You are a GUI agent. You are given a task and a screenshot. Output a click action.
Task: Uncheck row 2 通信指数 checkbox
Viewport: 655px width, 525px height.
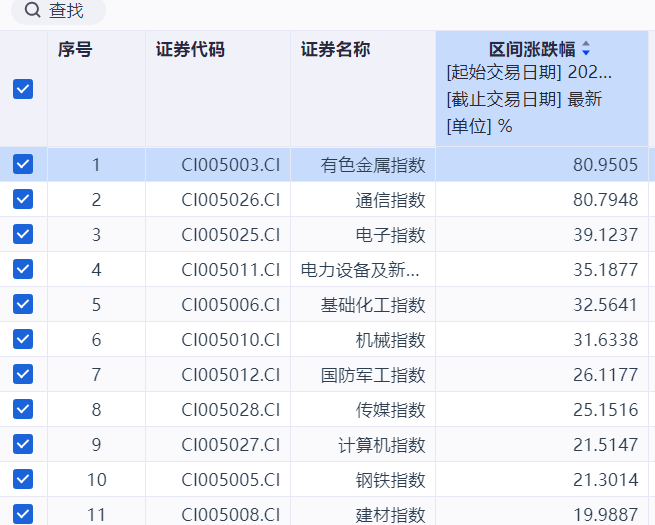coord(23,199)
